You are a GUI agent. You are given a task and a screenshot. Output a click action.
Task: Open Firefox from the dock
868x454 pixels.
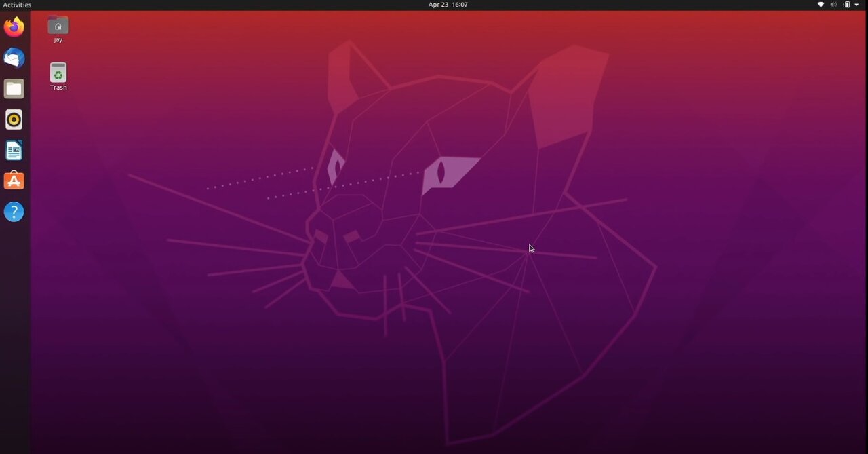click(x=14, y=27)
